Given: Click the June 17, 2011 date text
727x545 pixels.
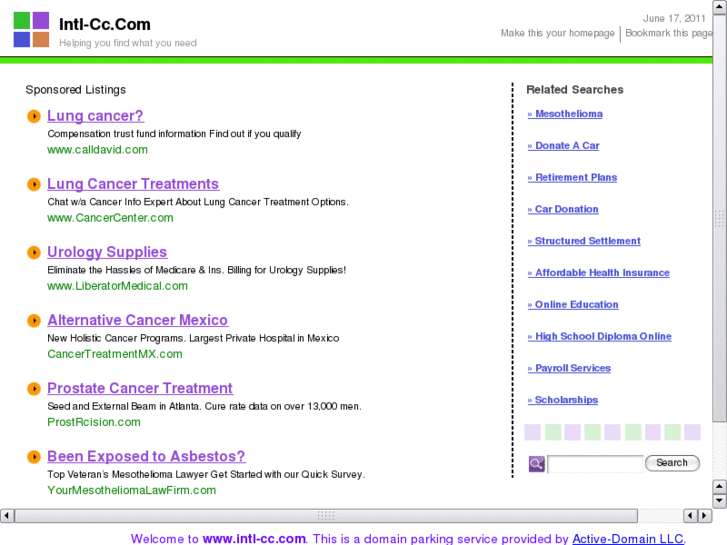Looking at the screenshot, I should pos(674,19).
